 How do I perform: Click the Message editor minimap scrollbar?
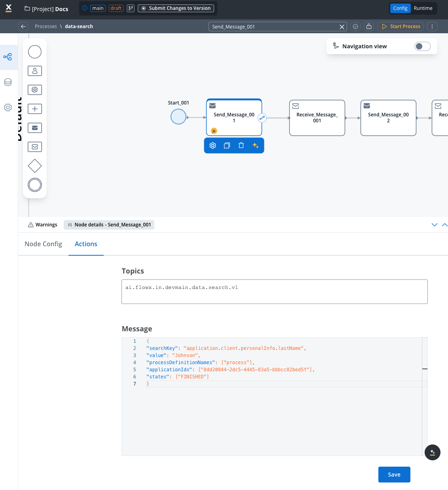point(425,397)
